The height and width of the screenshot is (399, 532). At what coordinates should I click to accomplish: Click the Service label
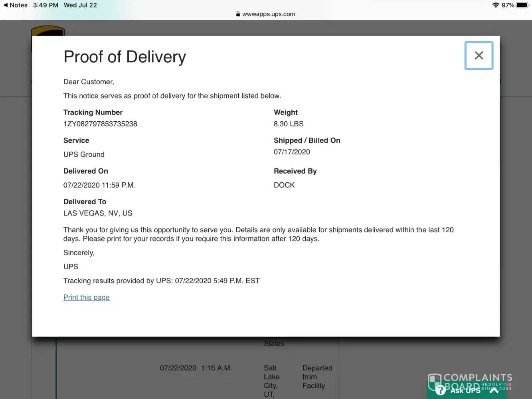[x=76, y=140]
